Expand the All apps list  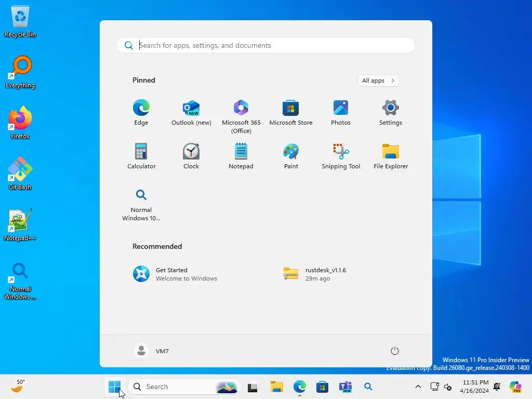click(378, 81)
